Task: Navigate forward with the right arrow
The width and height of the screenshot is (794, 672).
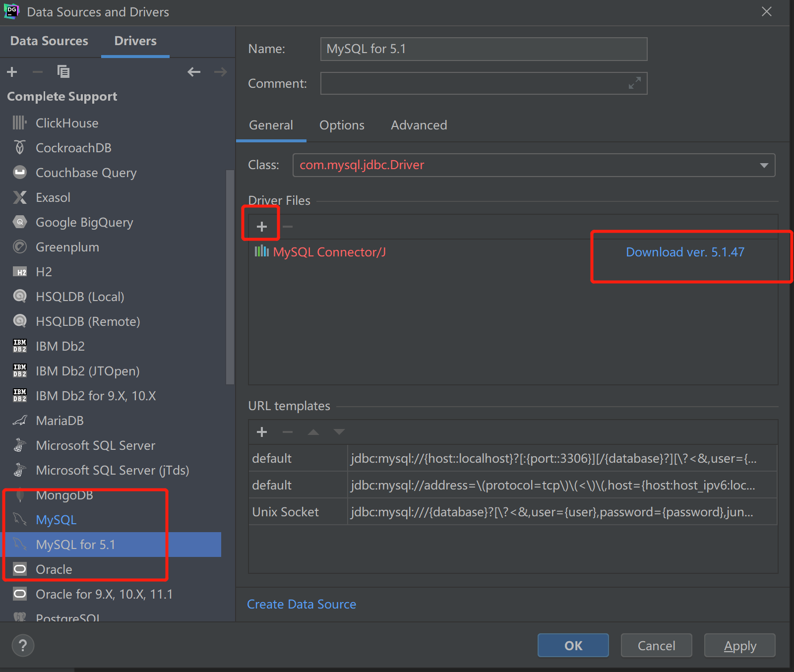Action: coord(221,72)
